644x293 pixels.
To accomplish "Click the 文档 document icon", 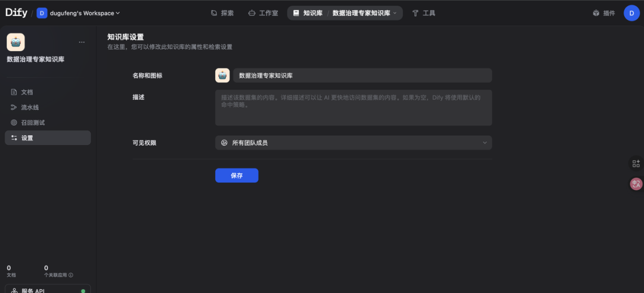I will coord(14,92).
